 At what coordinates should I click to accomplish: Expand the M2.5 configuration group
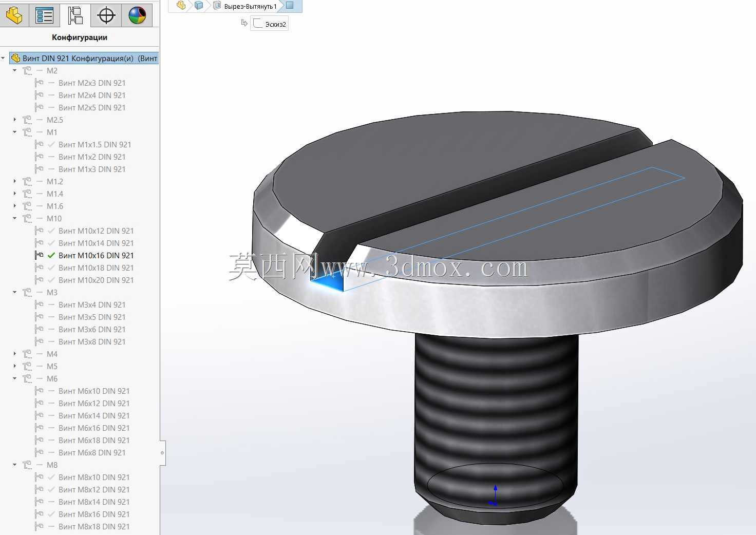pyautogui.click(x=15, y=120)
